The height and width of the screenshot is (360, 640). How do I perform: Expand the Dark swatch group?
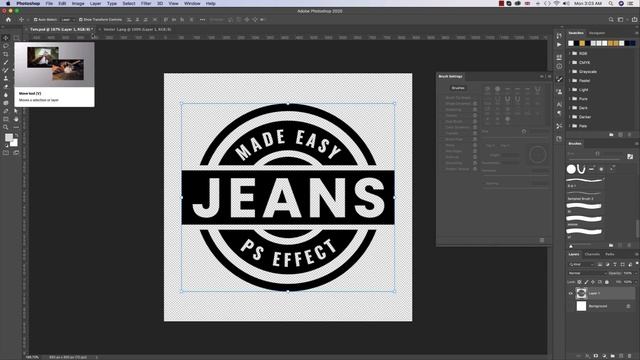[570, 108]
